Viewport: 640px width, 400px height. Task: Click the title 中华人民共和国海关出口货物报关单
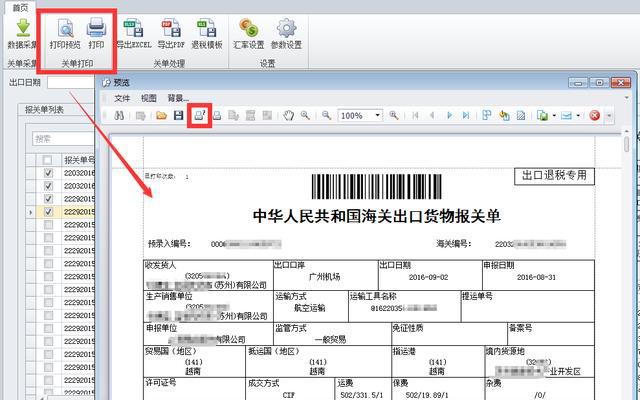tap(376, 216)
